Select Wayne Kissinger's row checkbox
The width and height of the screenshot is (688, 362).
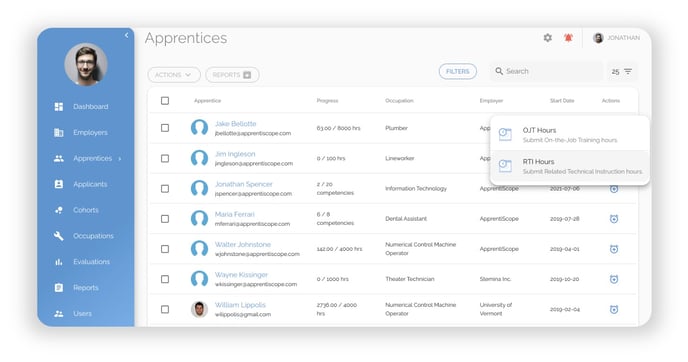tap(165, 280)
